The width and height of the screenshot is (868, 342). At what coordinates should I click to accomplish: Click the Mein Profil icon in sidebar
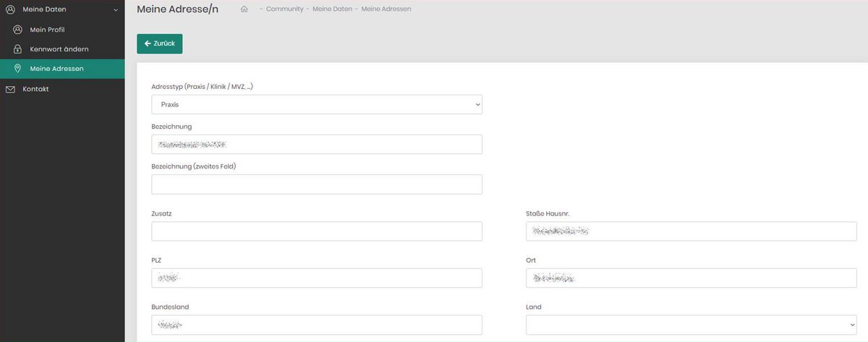(18, 30)
